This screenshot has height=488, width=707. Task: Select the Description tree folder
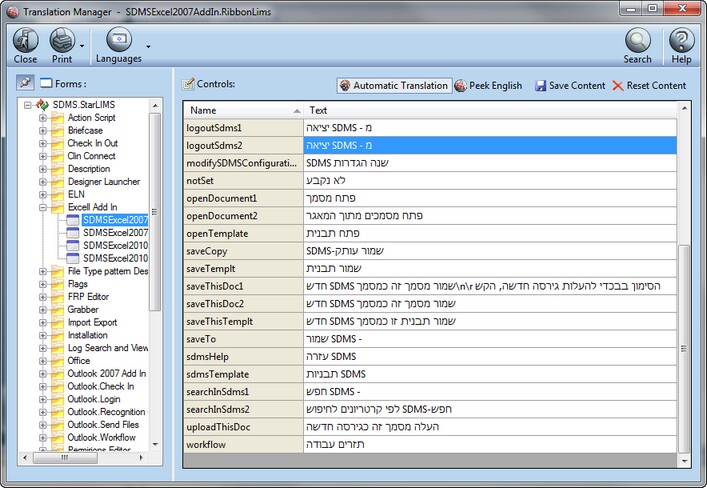[89, 169]
